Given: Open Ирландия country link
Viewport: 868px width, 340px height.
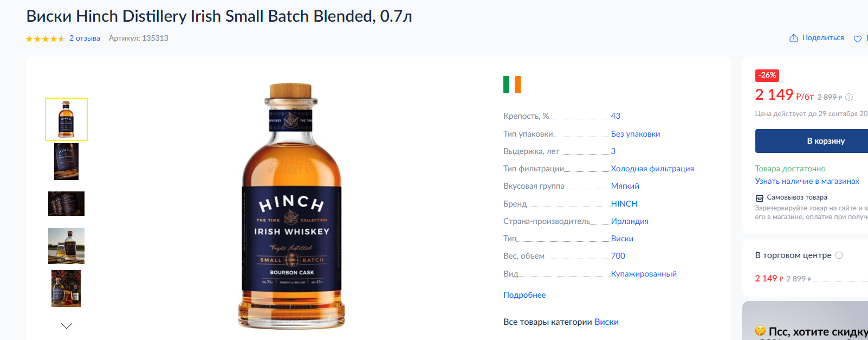Looking at the screenshot, I should coord(630,221).
